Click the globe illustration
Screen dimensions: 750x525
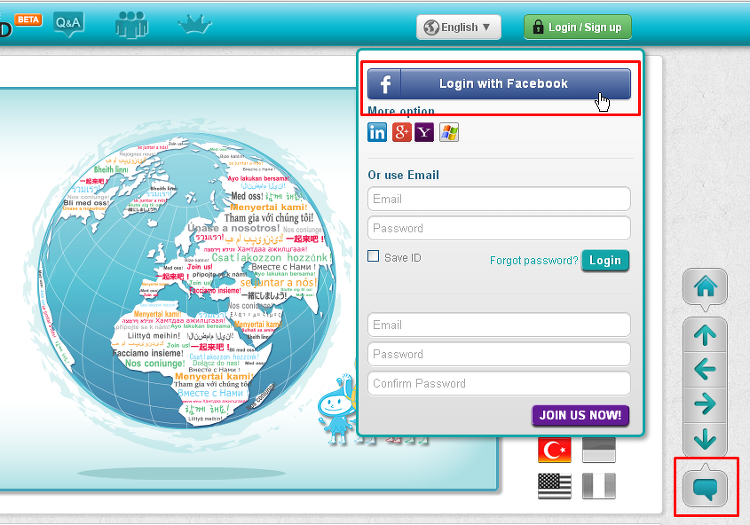point(186,281)
